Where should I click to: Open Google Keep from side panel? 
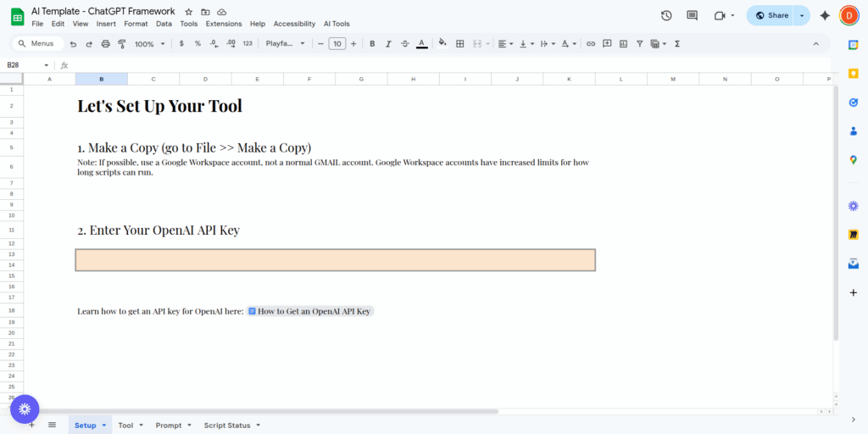853,74
